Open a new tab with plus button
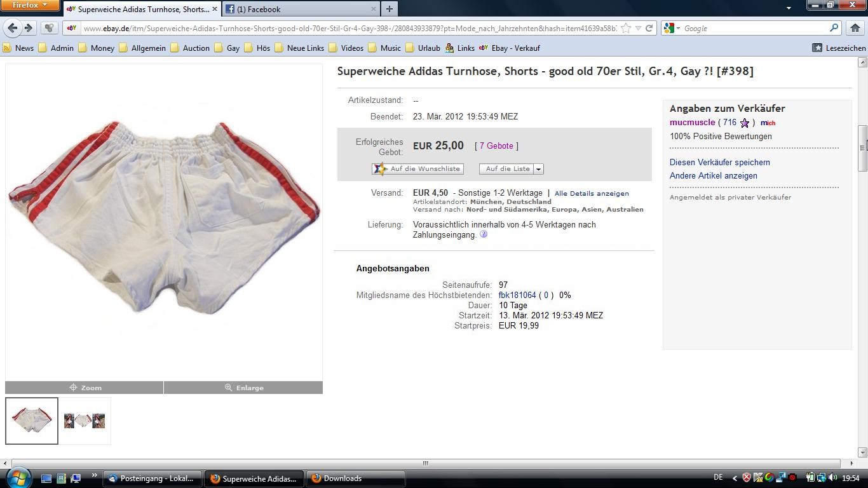Screen dimensions: 868x488 [x=390, y=9]
